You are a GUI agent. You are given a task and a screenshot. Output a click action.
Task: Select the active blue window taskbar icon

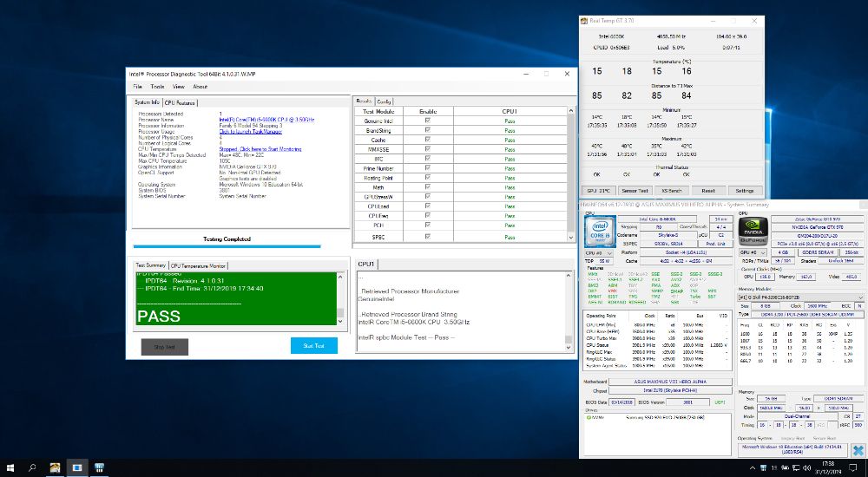pyautogui.click(x=77, y=467)
